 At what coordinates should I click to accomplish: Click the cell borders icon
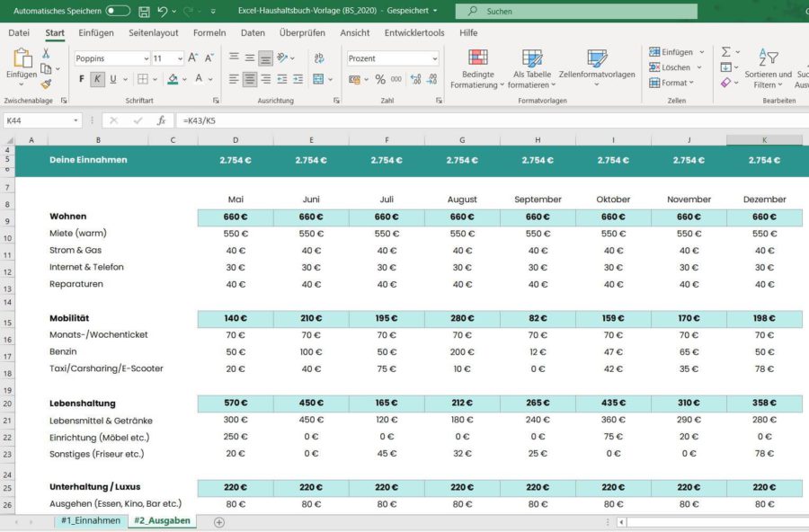click(x=142, y=79)
